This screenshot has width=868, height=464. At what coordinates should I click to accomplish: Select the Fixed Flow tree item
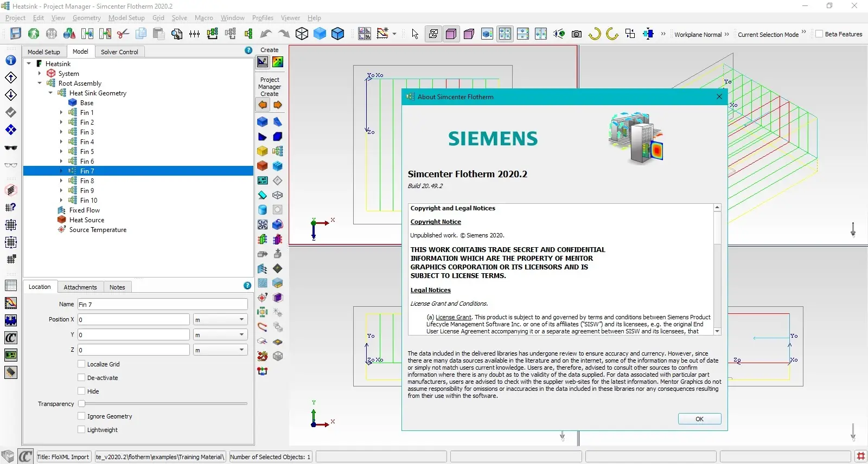click(85, 210)
